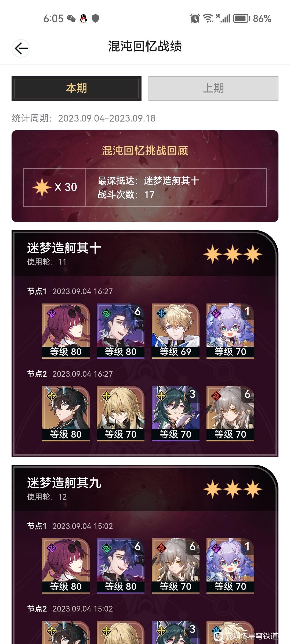290x644 pixels.
Task: Tap the alarm clock status icon
Action: [x=195, y=19]
